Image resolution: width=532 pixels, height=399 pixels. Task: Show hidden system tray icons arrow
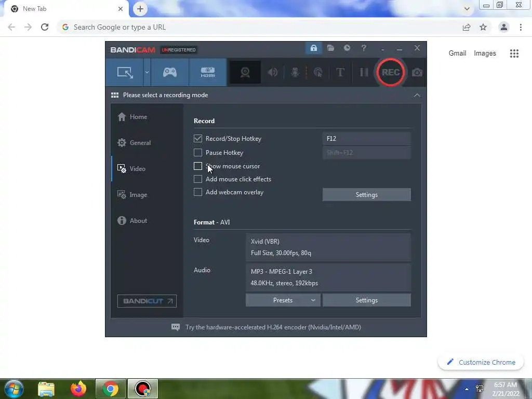[x=467, y=389]
